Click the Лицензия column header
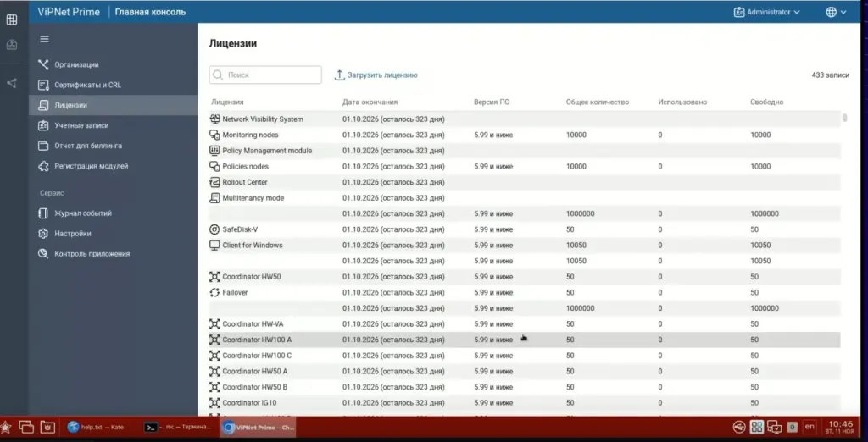This screenshot has width=868, height=442. tap(227, 102)
